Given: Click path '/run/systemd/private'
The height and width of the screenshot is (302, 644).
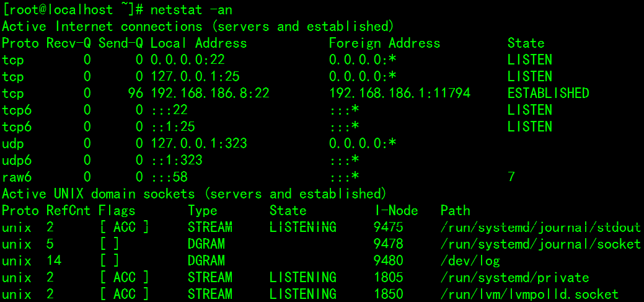Looking at the screenshot, I should coord(515,278).
